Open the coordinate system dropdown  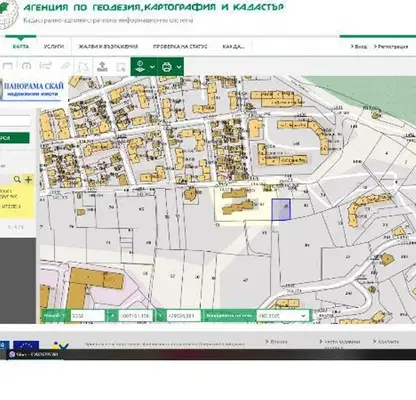point(283,316)
